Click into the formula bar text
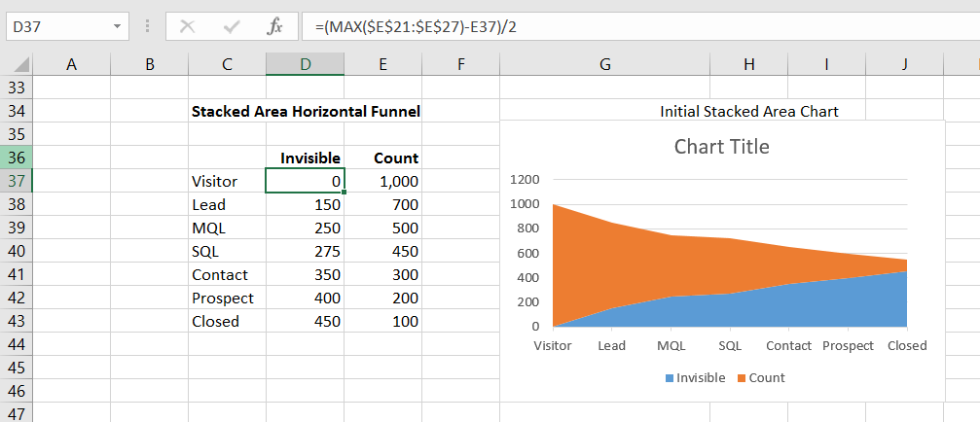The image size is (980, 422). (x=584, y=27)
